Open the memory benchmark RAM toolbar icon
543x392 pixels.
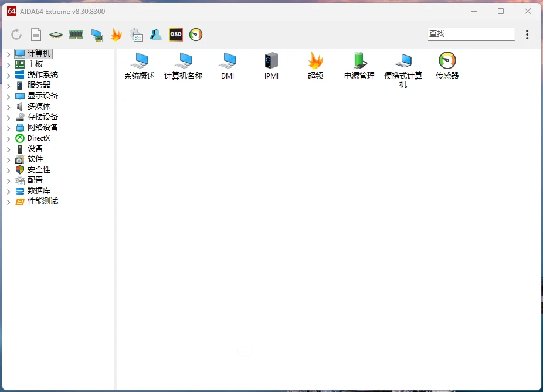76,34
